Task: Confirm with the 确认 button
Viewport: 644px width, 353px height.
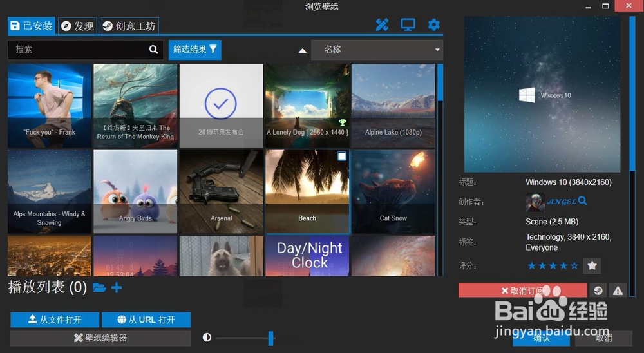Action: pyautogui.click(x=541, y=338)
